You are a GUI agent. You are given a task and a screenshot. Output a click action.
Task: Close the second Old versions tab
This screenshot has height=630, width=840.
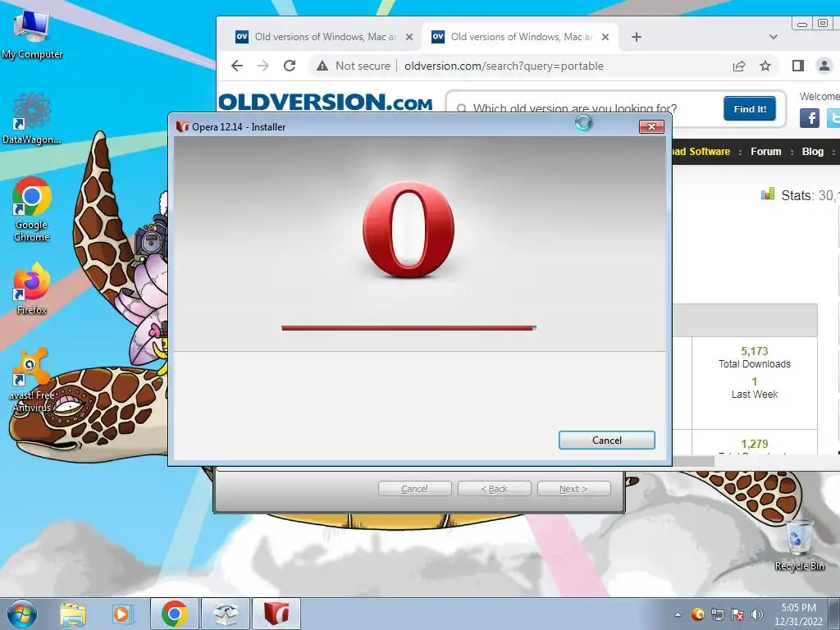(x=605, y=37)
